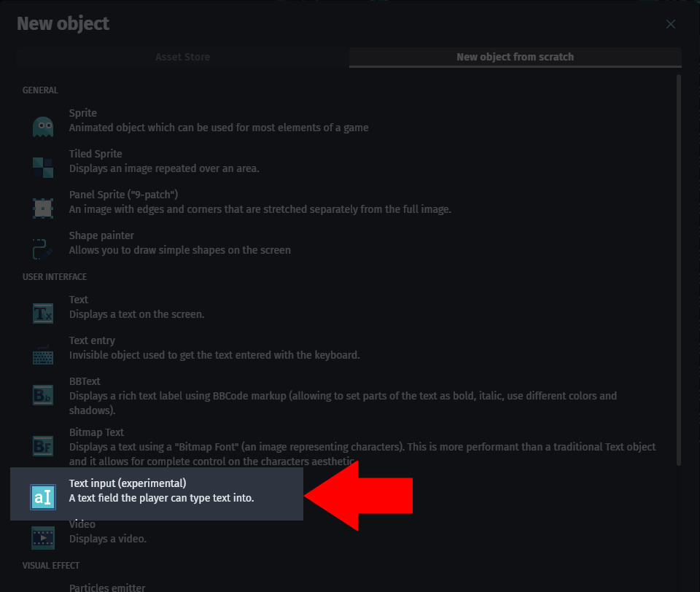Viewport: 700px width, 592px height.
Task: Select the Text object icon
Action: pyautogui.click(x=42, y=313)
